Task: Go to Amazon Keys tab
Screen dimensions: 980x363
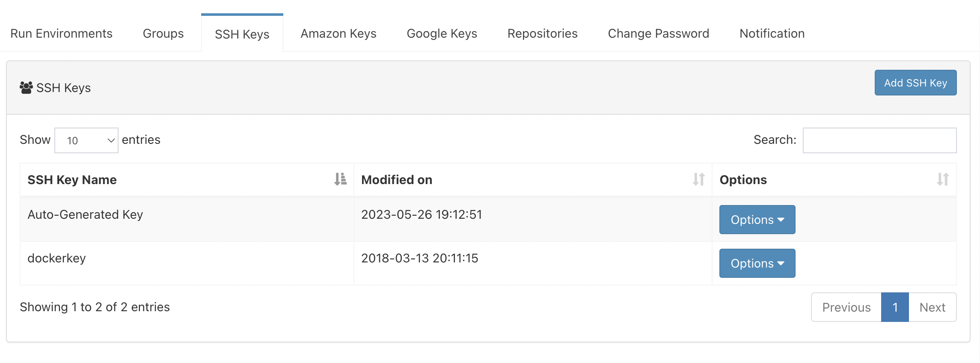Action: (x=339, y=33)
